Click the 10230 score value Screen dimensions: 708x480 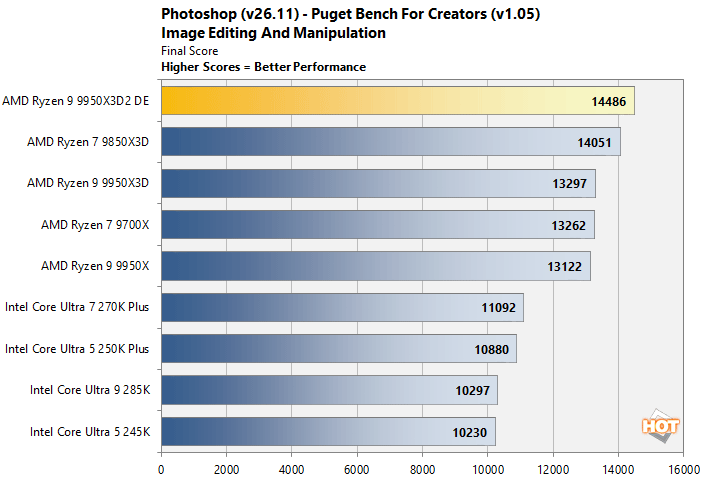click(470, 433)
